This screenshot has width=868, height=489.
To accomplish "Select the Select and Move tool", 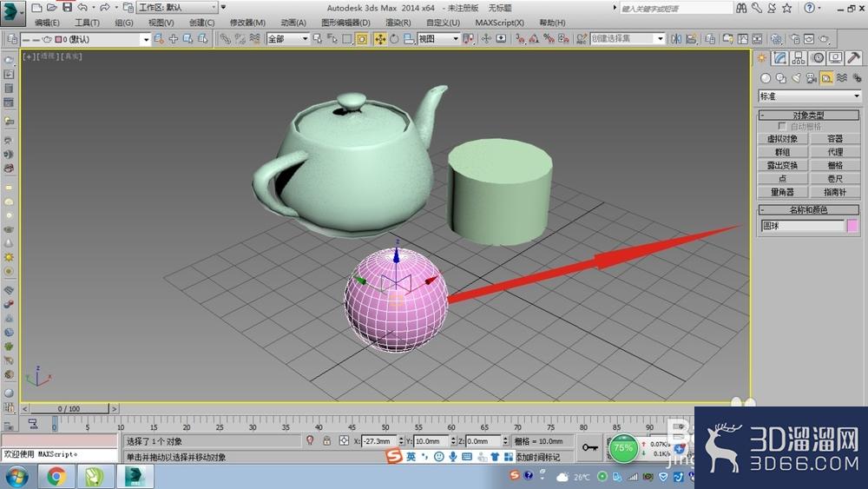I will (x=380, y=39).
